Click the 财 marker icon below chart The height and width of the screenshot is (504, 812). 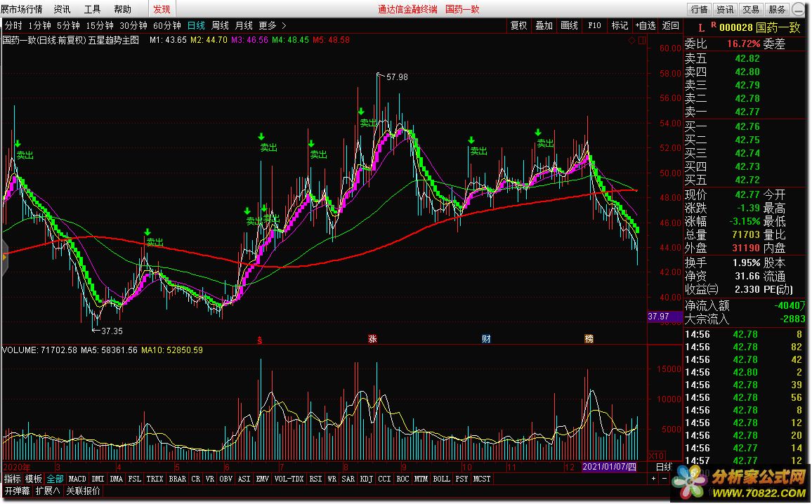(486, 339)
